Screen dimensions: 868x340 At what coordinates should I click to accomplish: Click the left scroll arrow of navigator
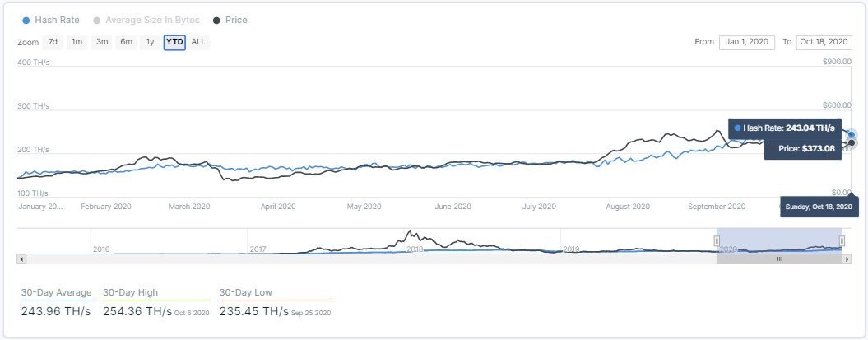click(x=22, y=258)
